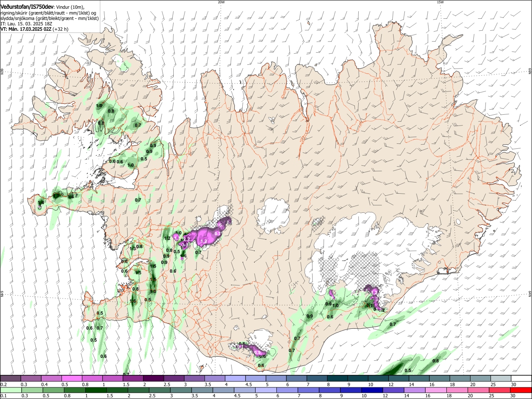Viewport: 532px width, 399px height.
Task: Select light blue swatch labeled 5 in bottom legend row
Action: (265, 390)
